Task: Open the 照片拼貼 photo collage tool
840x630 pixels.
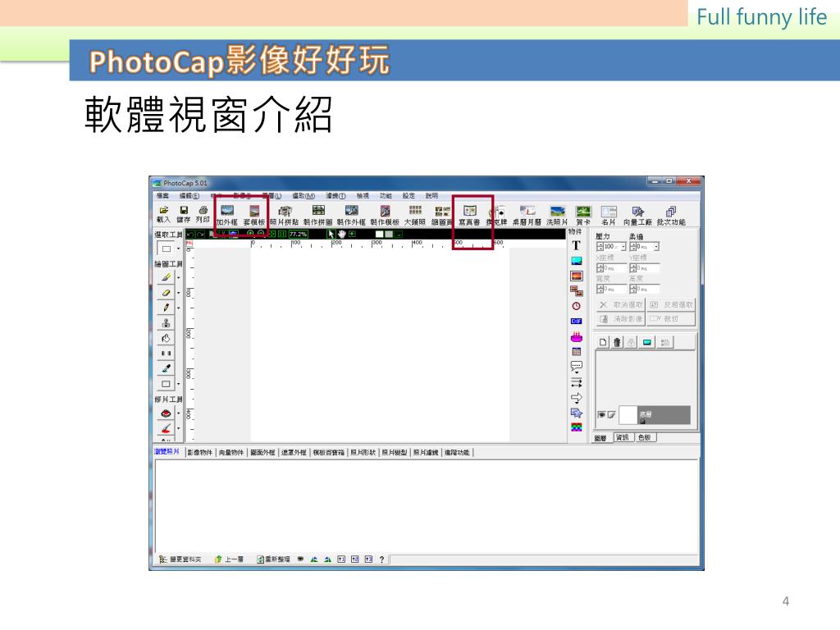Action: pyautogui.click(x=285, y=216)
